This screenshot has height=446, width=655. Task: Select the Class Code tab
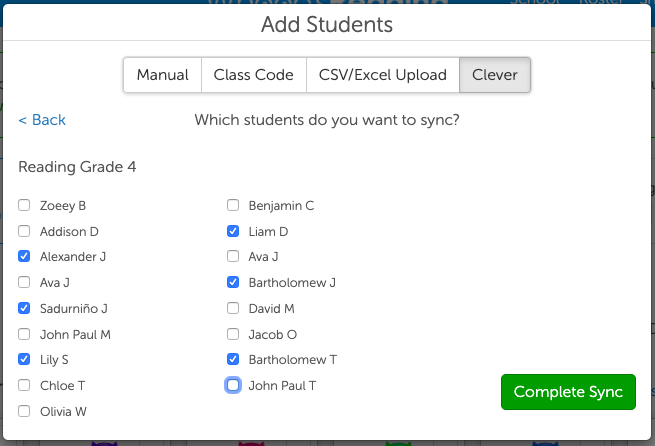coord(253,75)
